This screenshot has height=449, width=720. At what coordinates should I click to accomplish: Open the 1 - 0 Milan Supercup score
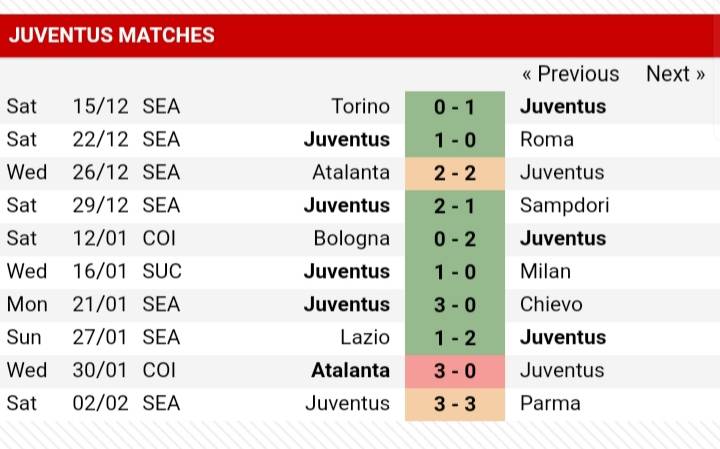tap(455, 273)
